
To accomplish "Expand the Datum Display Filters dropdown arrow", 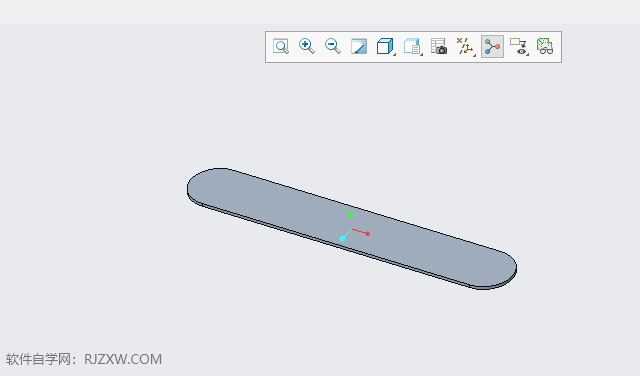I will [x=474, y=54].
